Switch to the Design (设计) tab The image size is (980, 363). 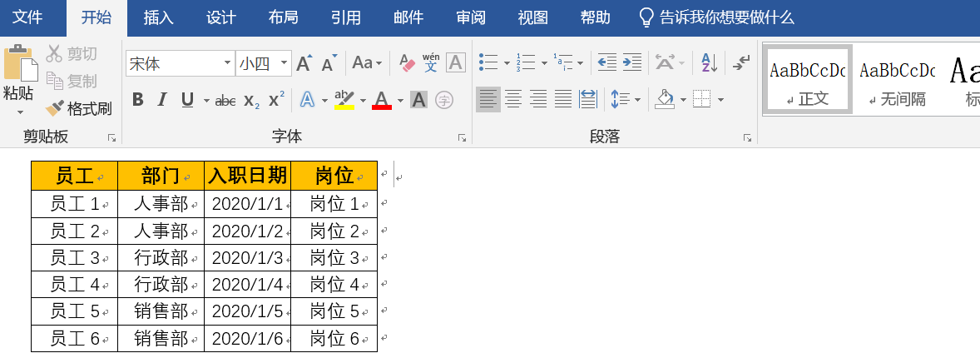pyautogui.click(x=221, y=17)
